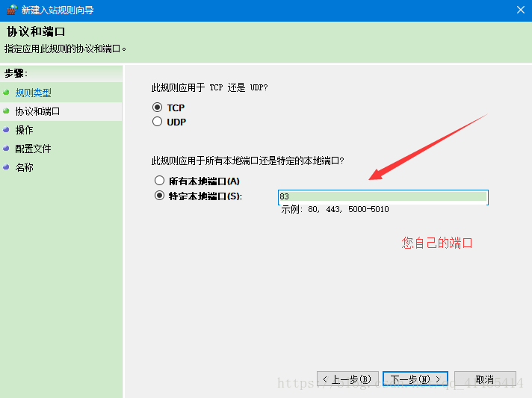This screenshot has width=532, height=398.
Task: Cancel the wizard with 取消 button
Action: pos(485,379)
